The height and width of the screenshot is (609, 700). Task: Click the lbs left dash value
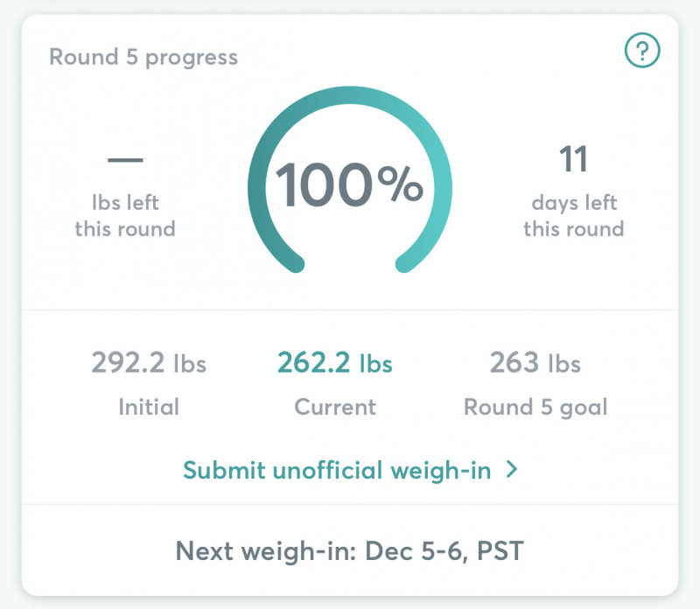coord(125,160)
